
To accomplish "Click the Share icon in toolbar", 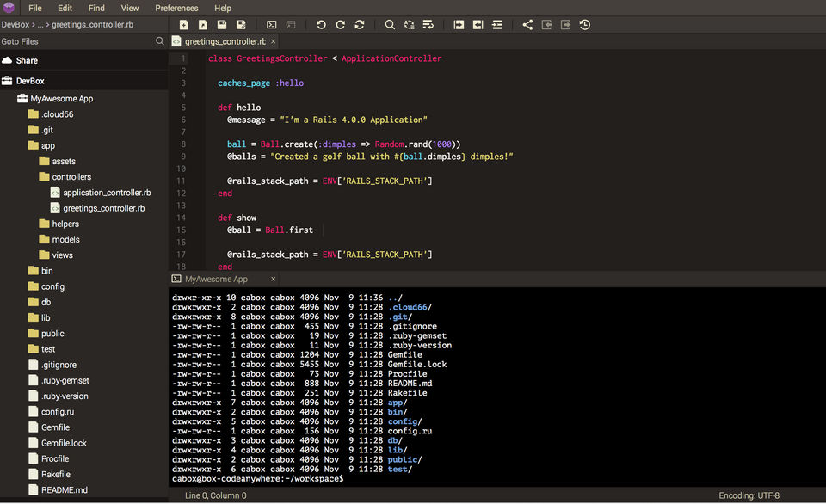I will point(527,25).
